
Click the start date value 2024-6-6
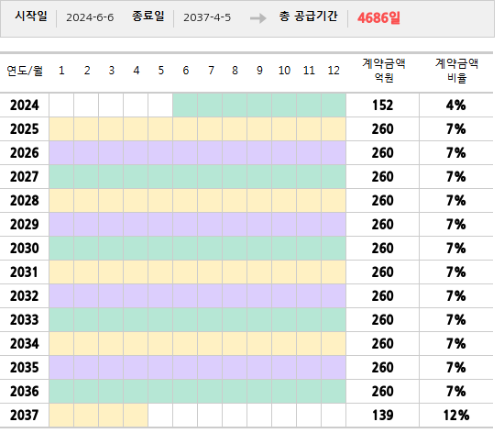(90, 17)
